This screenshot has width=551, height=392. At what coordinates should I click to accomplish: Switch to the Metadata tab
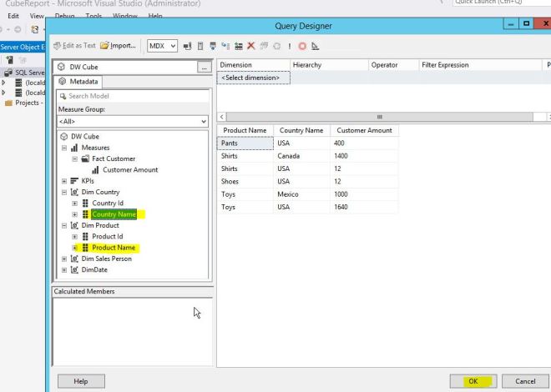79,82
